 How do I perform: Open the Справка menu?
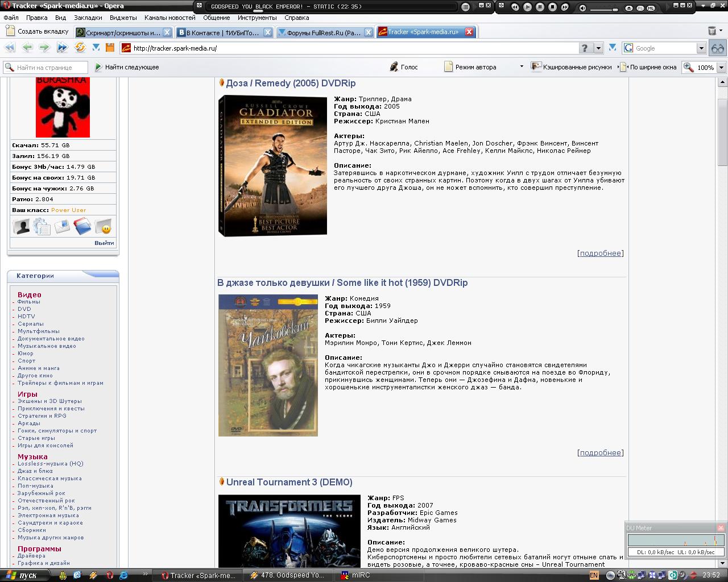[x=297, y=18]
